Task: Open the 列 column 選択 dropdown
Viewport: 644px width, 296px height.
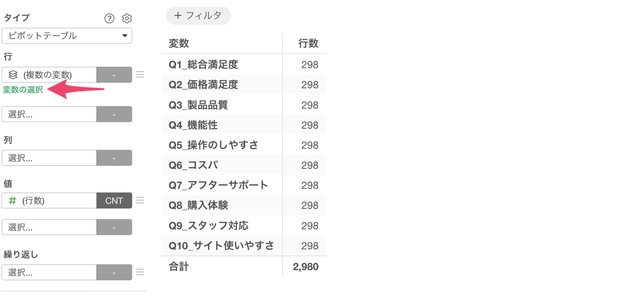Action: click(x=49, y=158)
